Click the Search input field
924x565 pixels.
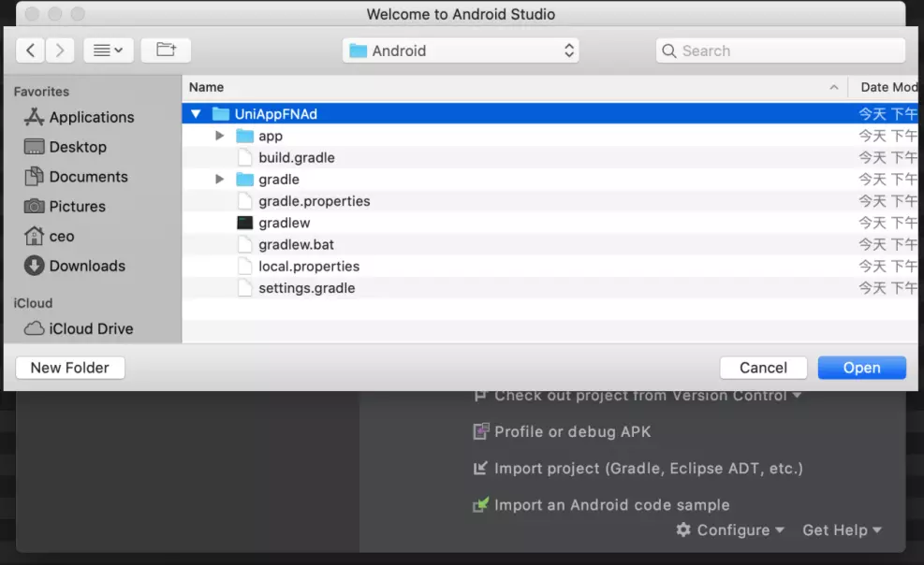(x=786, y=51)
